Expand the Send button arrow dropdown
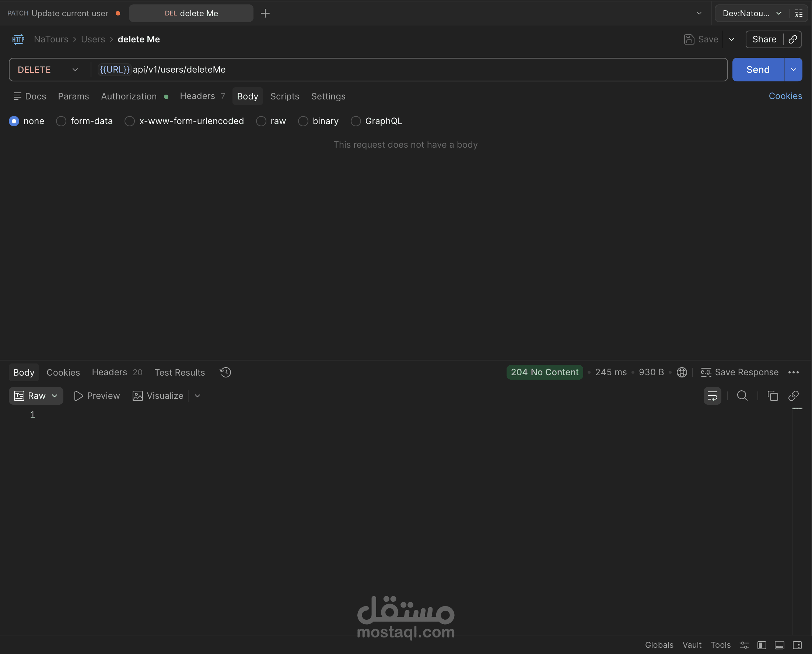This screenshot has height=654, width=812. click(793, 70)
